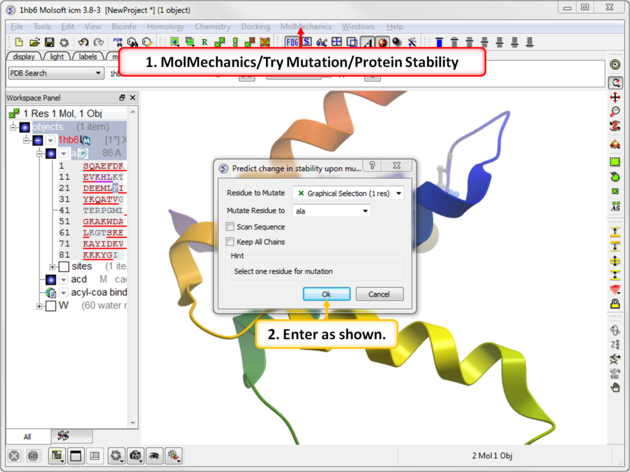630x472 pixels.
Task: Float the Workspace Panel with undock icon
Action: click(122, 98)
